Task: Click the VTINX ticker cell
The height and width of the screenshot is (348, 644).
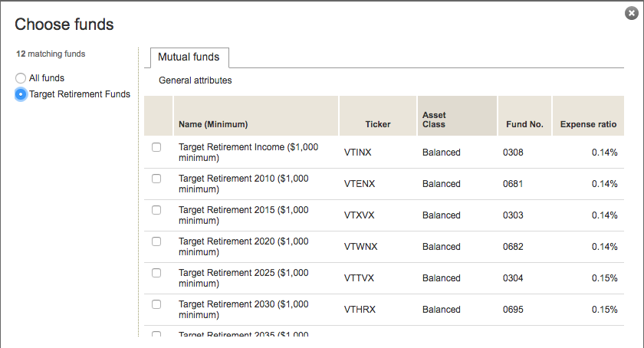Action: (358, 153)
